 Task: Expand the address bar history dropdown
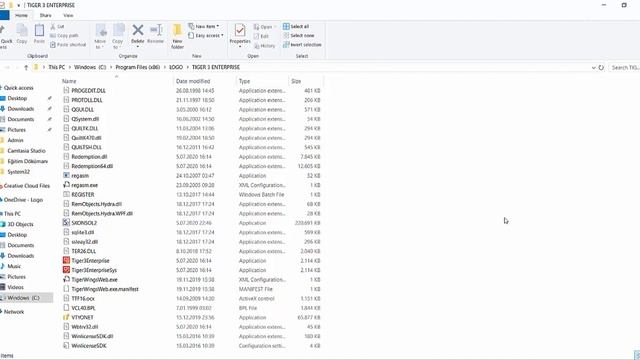[593, 67]
